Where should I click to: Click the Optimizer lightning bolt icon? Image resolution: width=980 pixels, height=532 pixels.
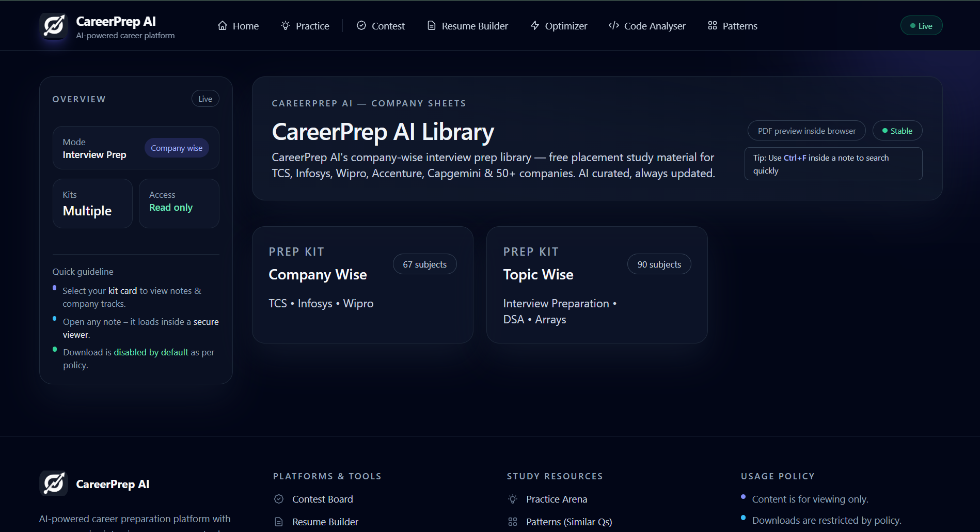point(535,26)
